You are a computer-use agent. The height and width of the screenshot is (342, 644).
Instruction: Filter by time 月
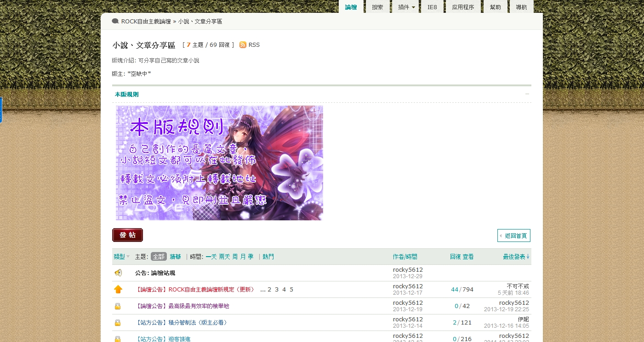click(x=243, y=257)
